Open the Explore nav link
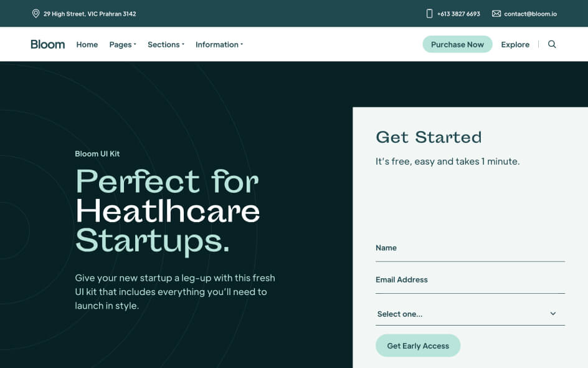This screenshot has width=588, height=368. (515, 44)
